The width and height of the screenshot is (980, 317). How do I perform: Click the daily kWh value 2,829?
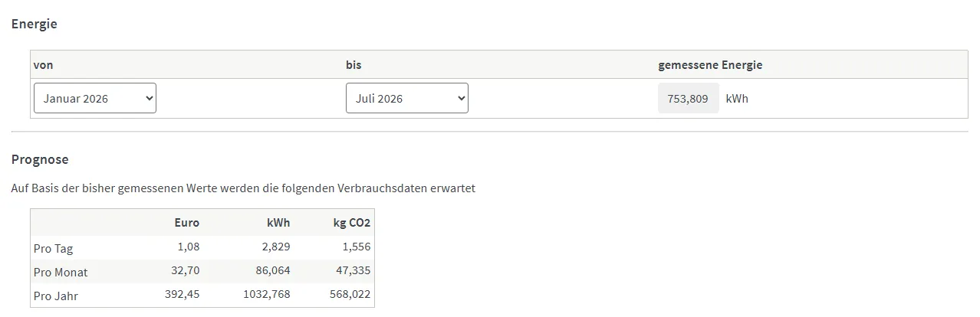[276, 247]
